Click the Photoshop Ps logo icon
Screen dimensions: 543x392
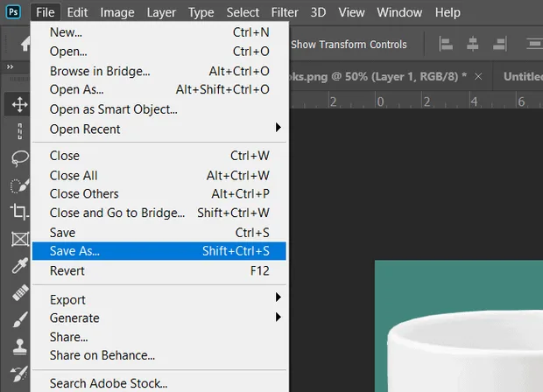coord(13,12)
